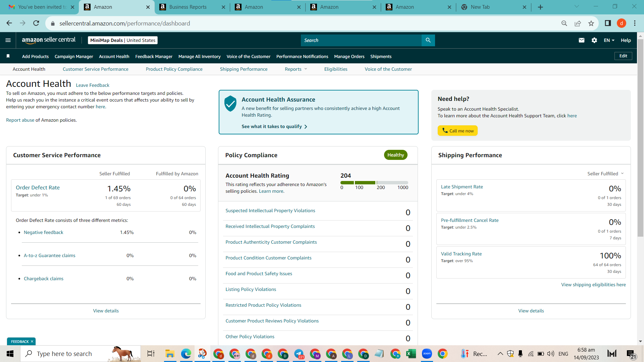The image size is (644, 362).
Task: Switch to the New Tab browser tab
Action: (x=493, y=7)
